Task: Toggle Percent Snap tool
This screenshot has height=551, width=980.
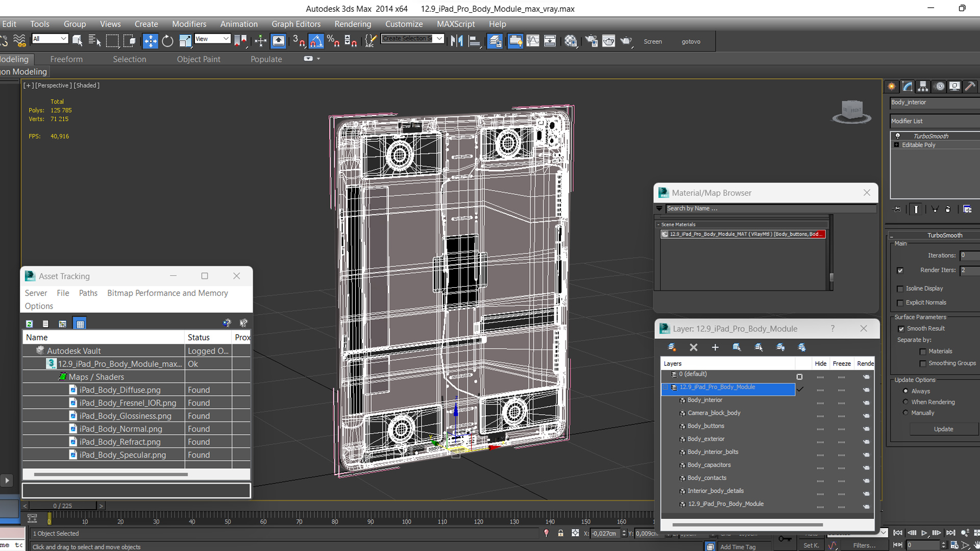Action: pyautogui.click(x=333, y=41)
